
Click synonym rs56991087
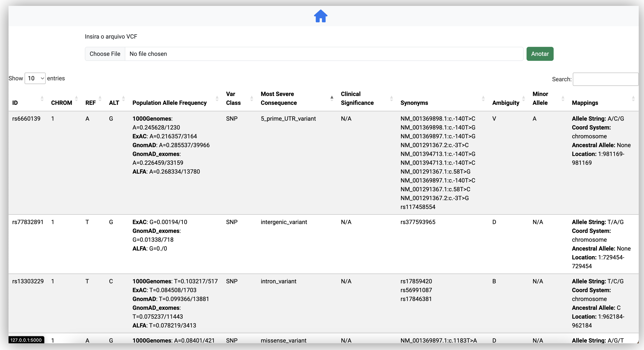[x=416, y=290]
